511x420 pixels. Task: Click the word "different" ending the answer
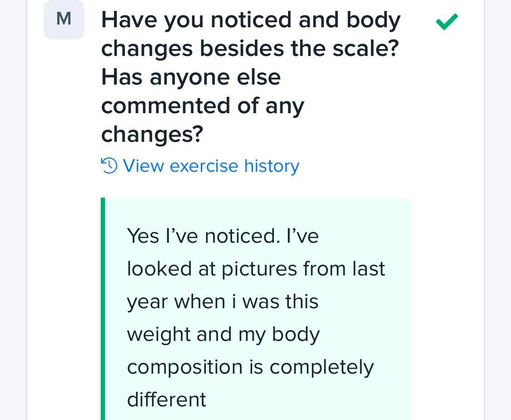pyautogui.click(x=167, y=400)
